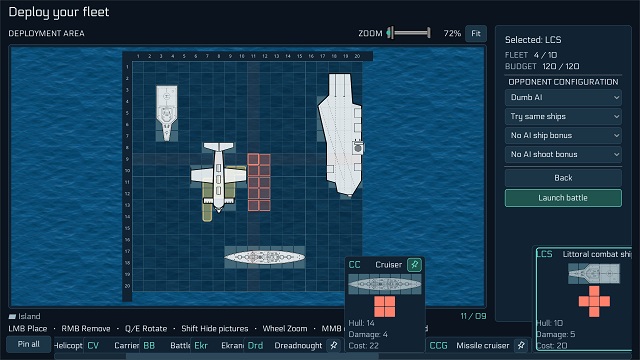Click the 'DEPLOYMENT AREA' label
This screenshot has width=640, height=360.
pyautogui.click(x=47, y=33)
